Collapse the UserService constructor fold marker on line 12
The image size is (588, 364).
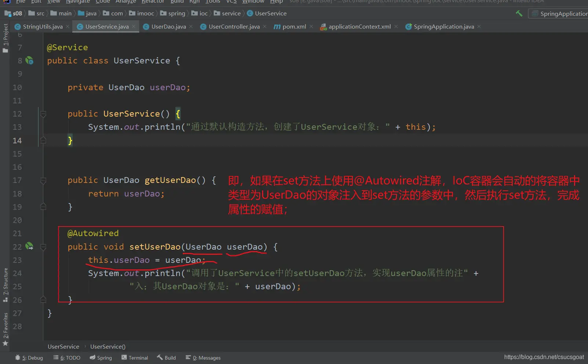click(43, 114)
